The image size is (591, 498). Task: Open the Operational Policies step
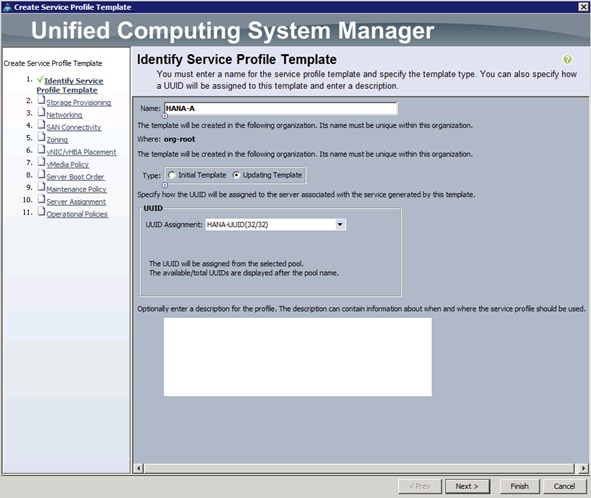pyautogui.click(x=77, y=214)
